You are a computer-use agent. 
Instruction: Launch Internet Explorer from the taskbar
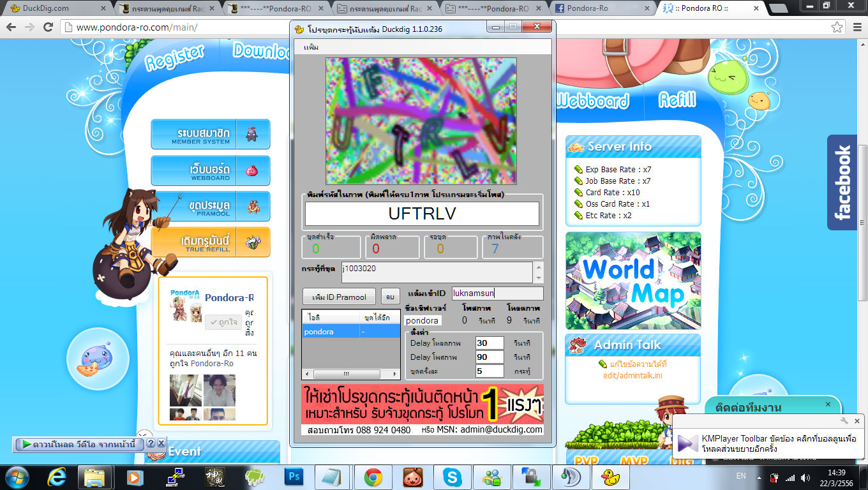tap(58, 477)
